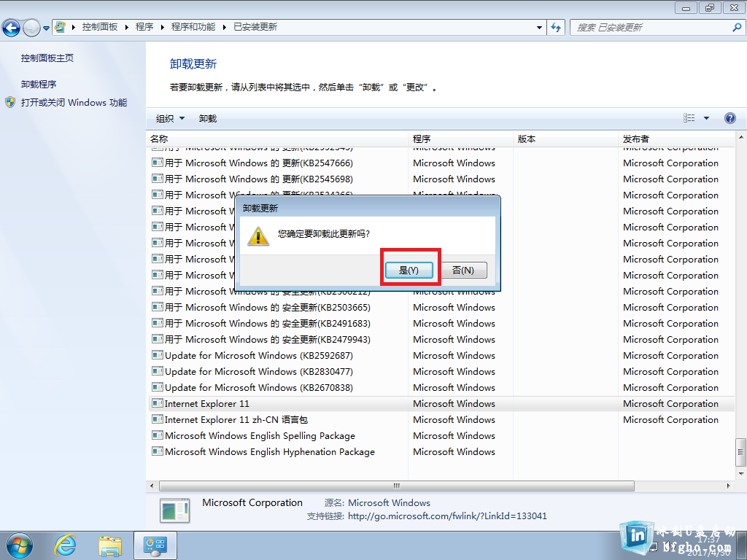The image size is (747, 560).
Task: Select security update KB2503665 row
Action: pos(441,307)
